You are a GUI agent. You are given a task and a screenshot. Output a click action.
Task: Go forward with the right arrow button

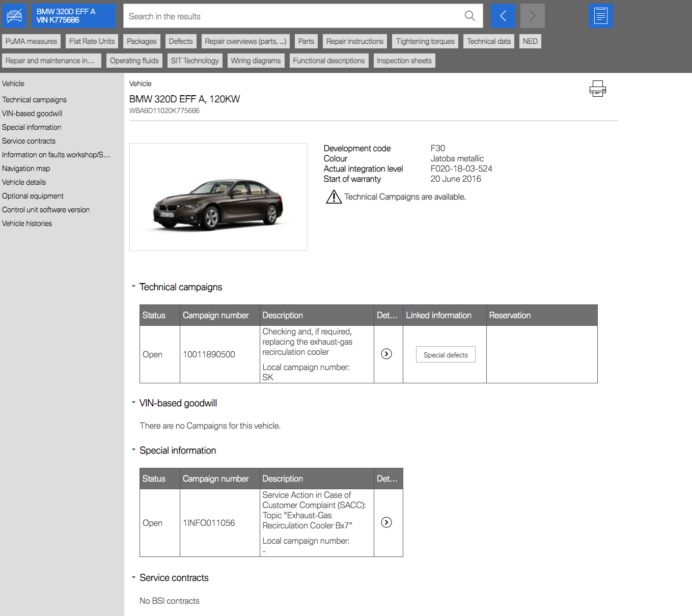tap(532, 16)
